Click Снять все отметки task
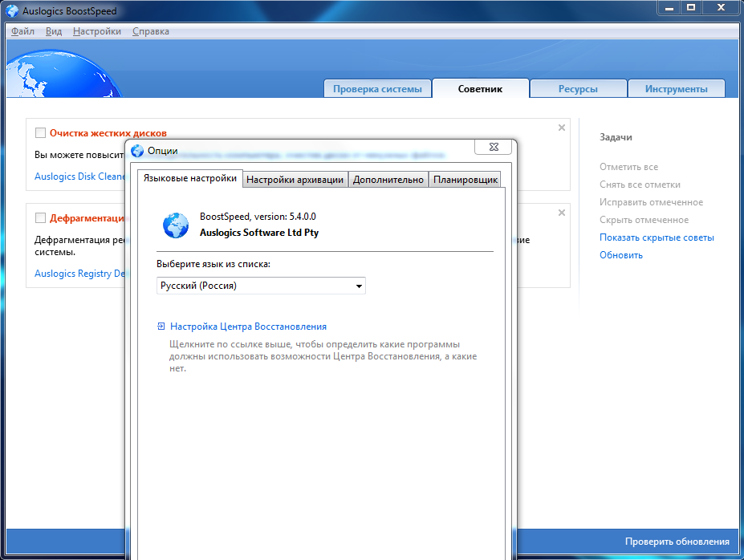 640,185
